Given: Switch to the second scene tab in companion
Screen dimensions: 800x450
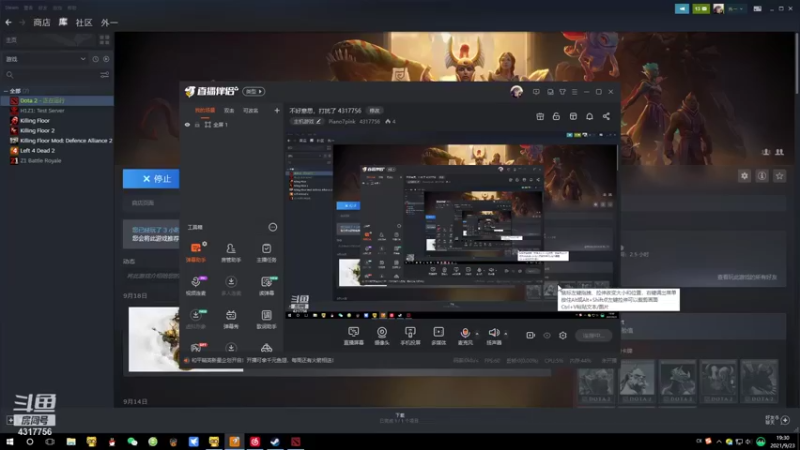Looking at the screenshot, I should point(229,111).
